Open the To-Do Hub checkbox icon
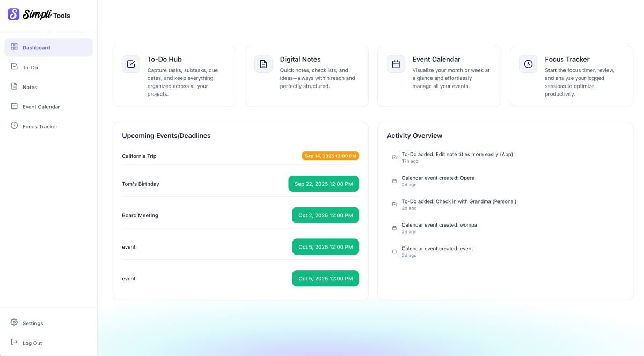Viewport: 644px width, 356px height. point(131,64)
